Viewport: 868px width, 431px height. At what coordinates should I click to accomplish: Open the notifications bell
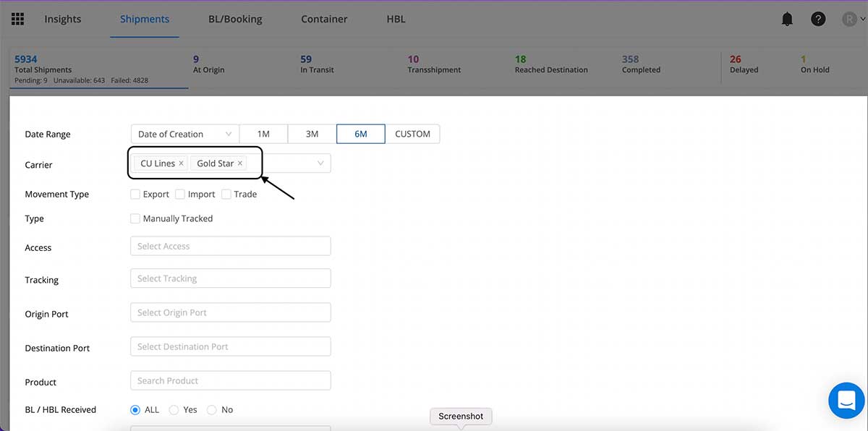click(x=787, y=20)
